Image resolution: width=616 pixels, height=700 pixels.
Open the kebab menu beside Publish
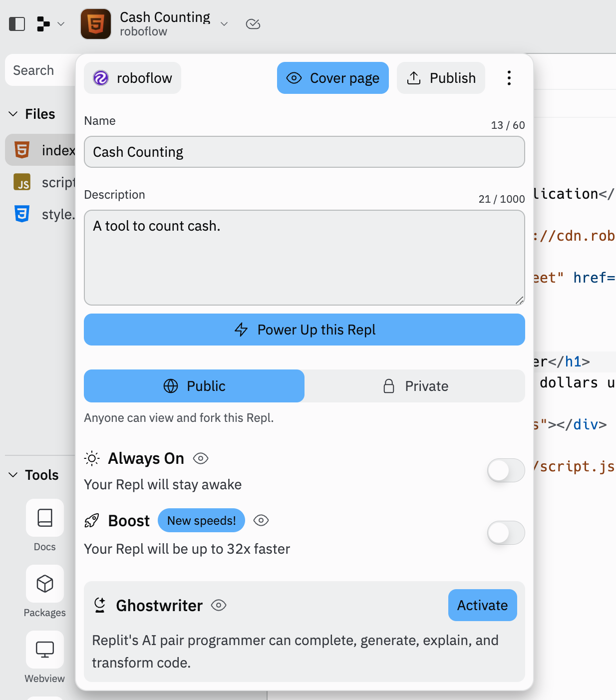coord(509,78)
